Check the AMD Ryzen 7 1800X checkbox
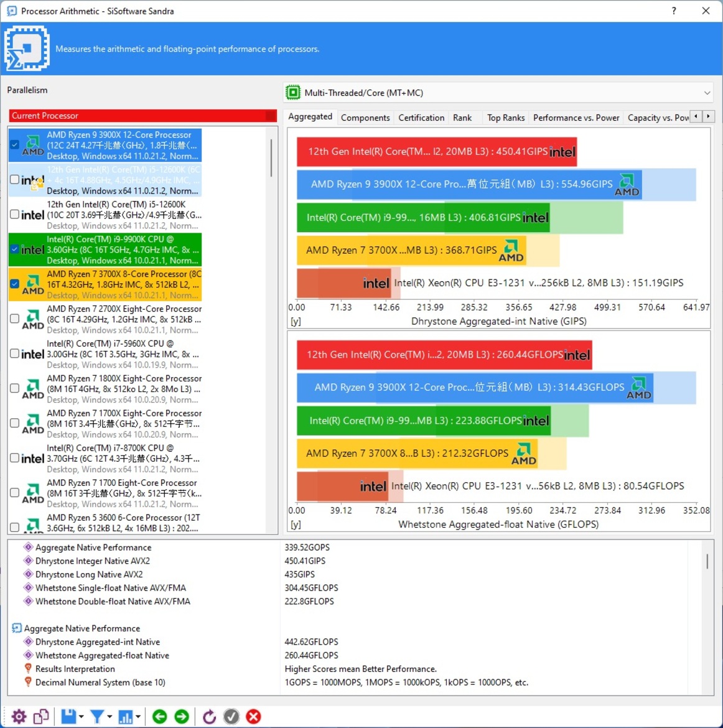Image resolution: width=723 pixels, height=728 pixels. pos(14,388)
